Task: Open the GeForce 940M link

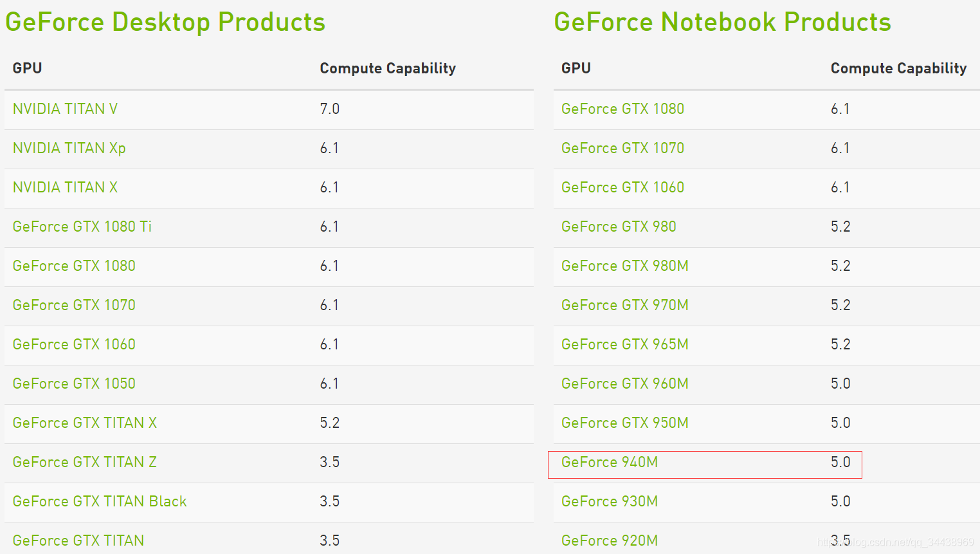Action: [609, 462]
